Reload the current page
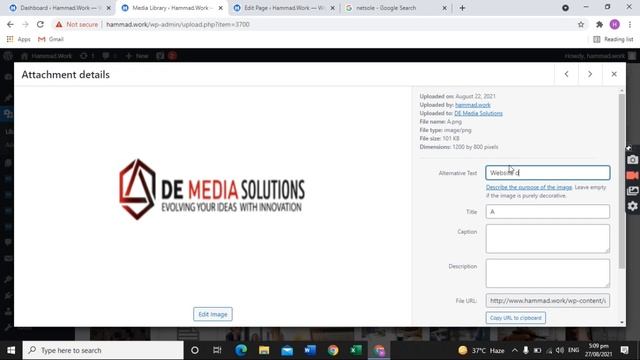The image size is (640, 360). (x=40, y=24)
